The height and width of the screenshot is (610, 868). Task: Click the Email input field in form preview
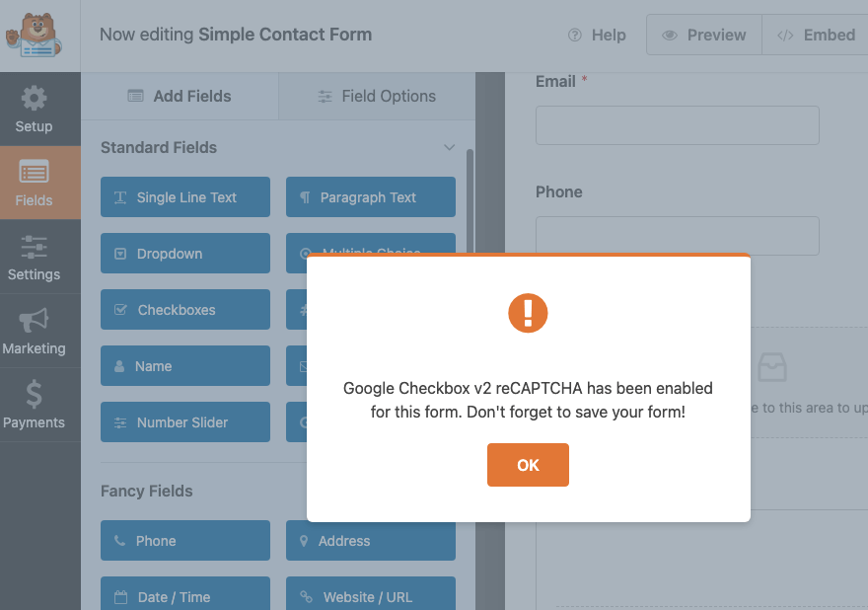[677, 125]
